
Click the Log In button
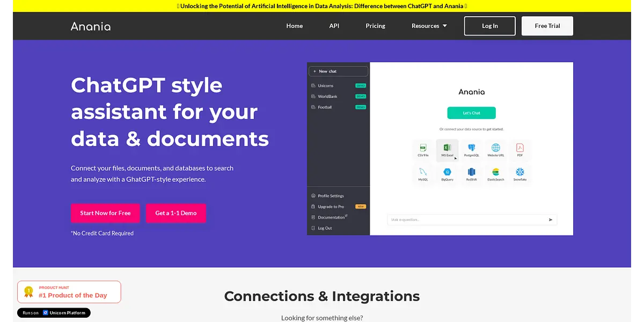(489, 26)
